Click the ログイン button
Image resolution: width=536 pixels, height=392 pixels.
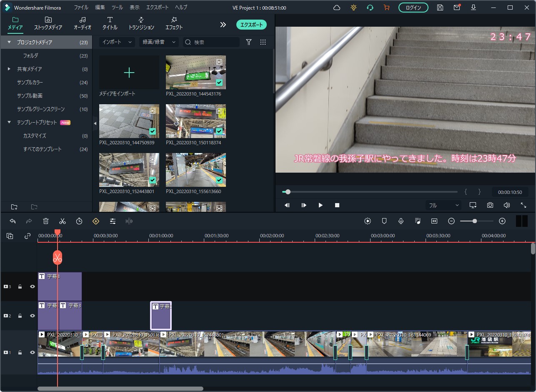pos(413,8)
